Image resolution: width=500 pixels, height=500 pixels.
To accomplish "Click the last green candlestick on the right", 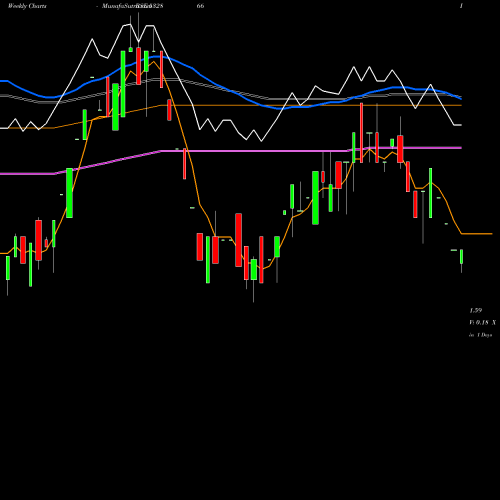I will click(x=461, y=257).
